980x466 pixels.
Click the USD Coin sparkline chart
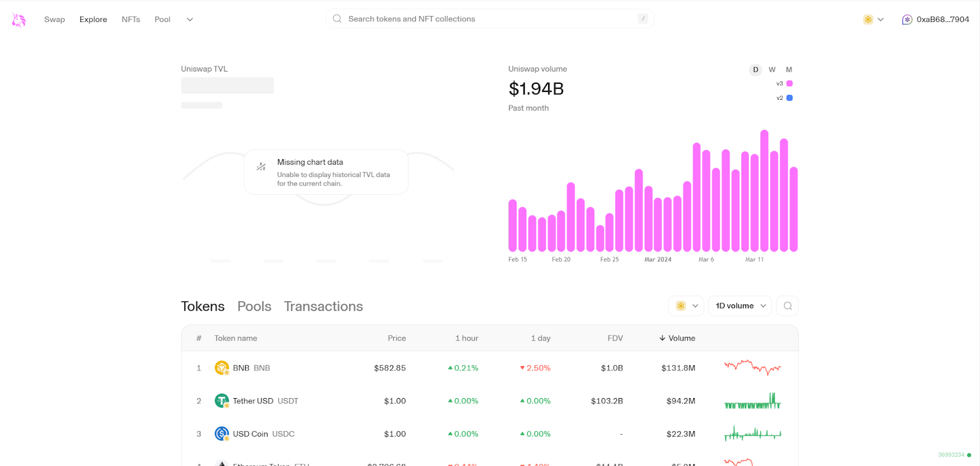[753, 434]
